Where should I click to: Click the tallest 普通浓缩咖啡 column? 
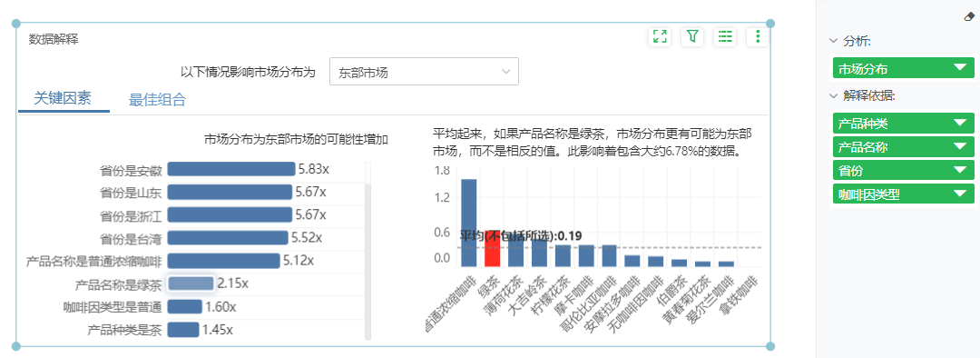tap(469, 223)
